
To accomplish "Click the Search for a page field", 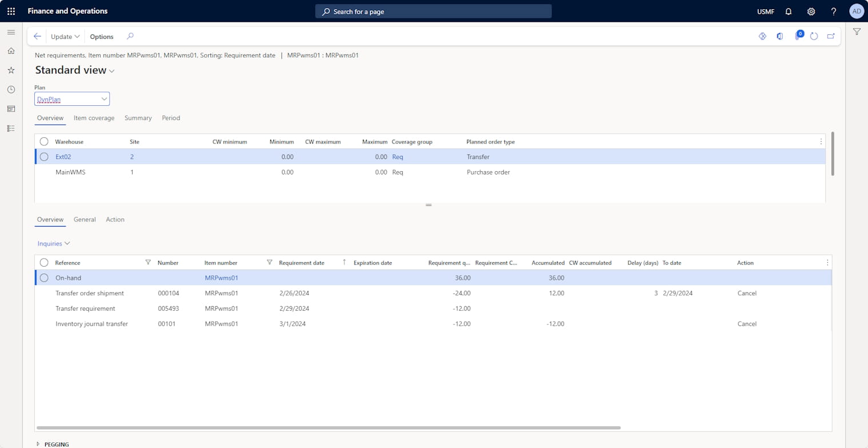I will (433, 11).
